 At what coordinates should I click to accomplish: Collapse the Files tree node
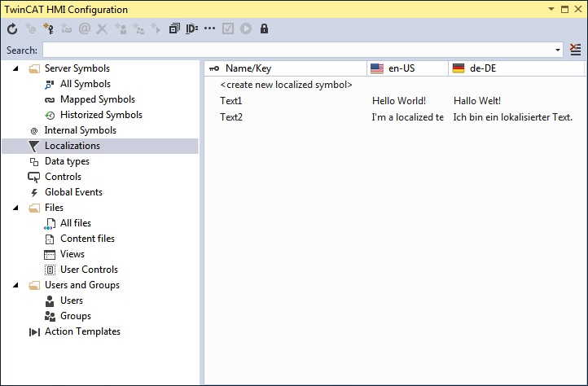pos(15,208)
